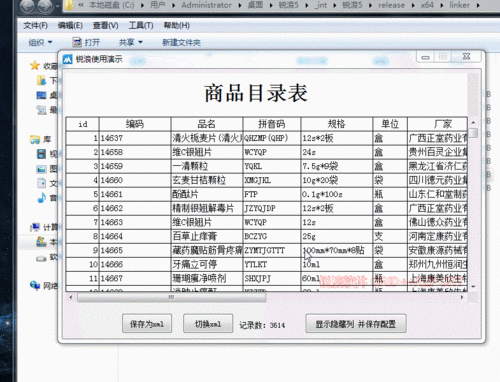Click Administrator in the address breadcrumb
Image resolution: width=500 pixels, height=382 pixels.
click(206, 5)
